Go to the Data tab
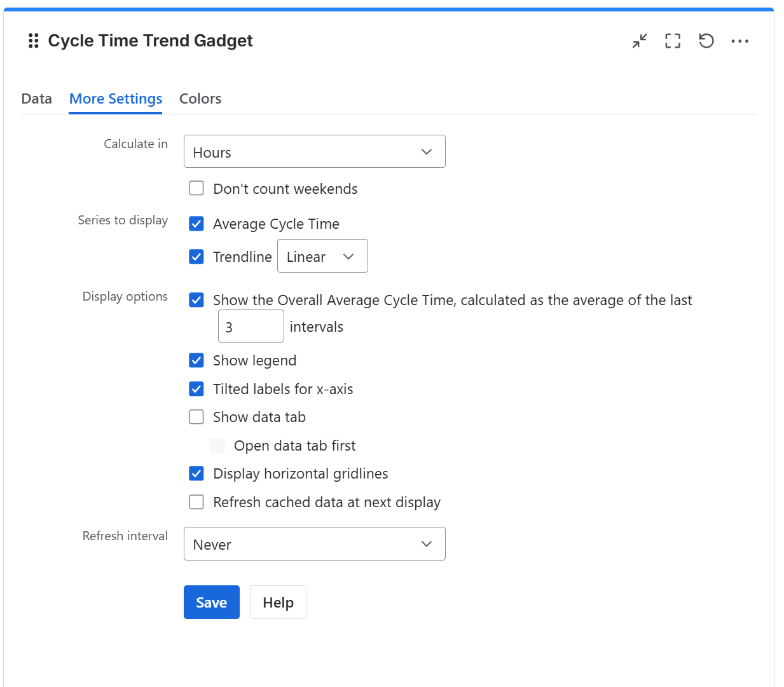 click(x=36, y=99)
